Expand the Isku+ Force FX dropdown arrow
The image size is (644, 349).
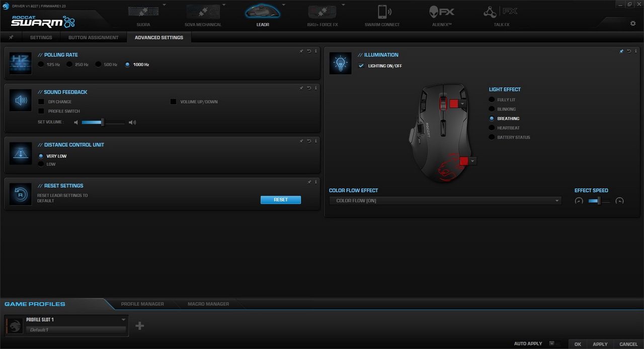pyautogui.click(x=343, y=5)
